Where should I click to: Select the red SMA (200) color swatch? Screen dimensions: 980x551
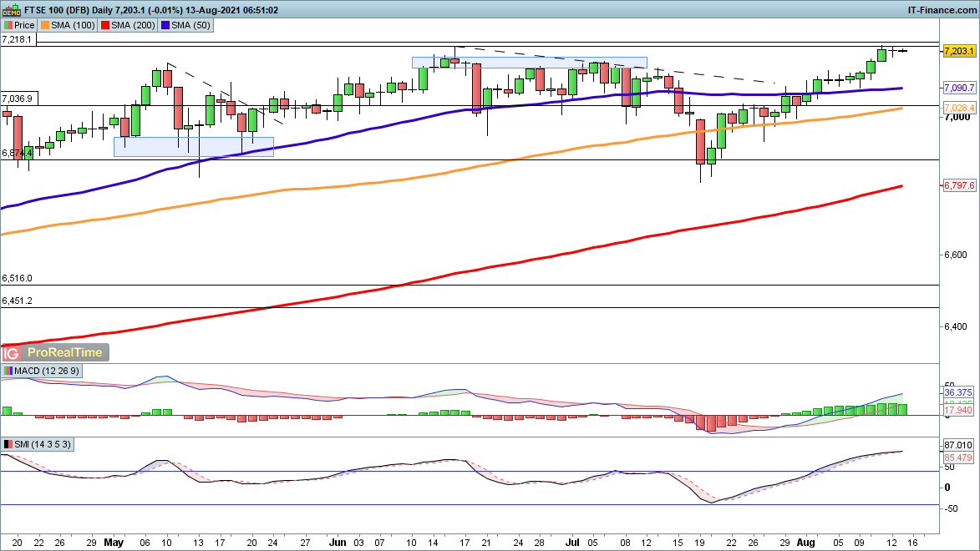point(104,26)
